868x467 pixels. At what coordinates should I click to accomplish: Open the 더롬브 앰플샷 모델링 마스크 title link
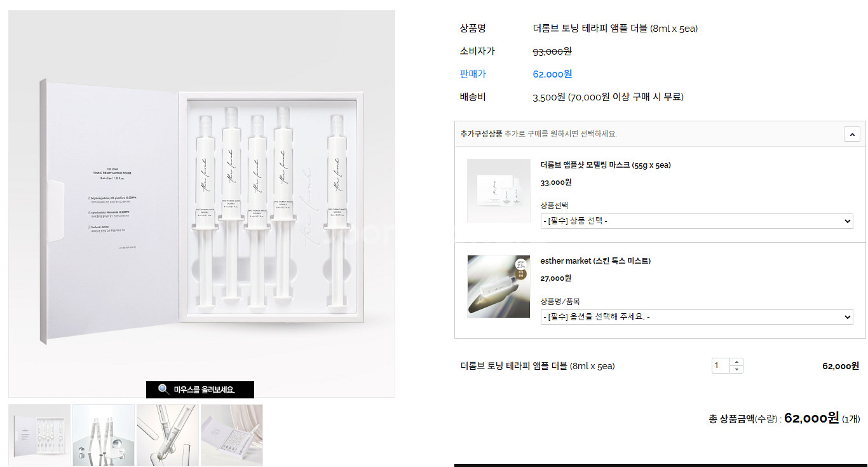tap(605, 165)
